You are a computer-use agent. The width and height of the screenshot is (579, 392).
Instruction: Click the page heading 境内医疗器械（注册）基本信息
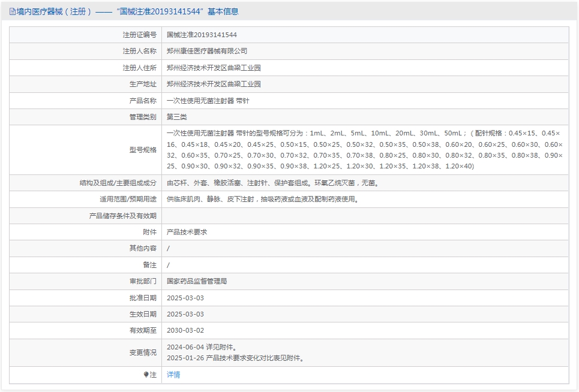[x=127, y=12]
